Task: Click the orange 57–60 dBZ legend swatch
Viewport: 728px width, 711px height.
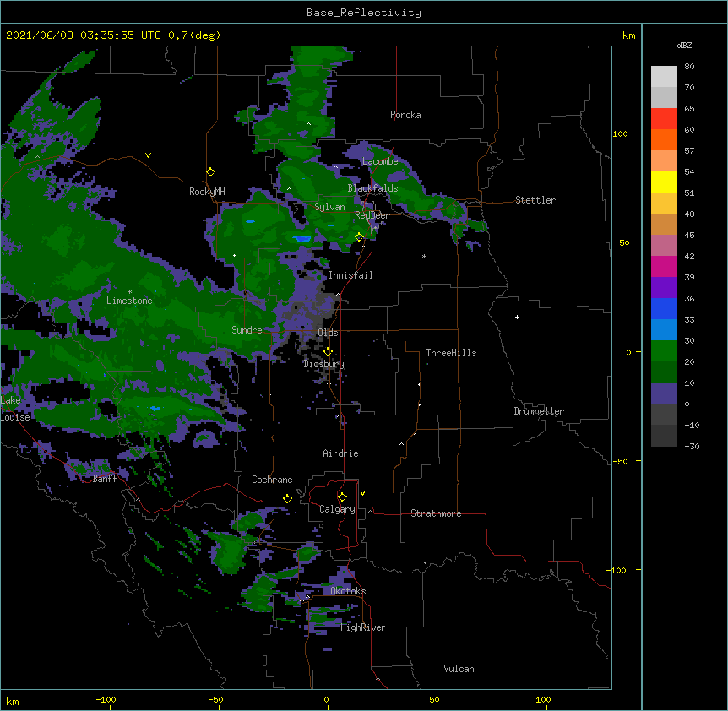Action: (664, 139)
